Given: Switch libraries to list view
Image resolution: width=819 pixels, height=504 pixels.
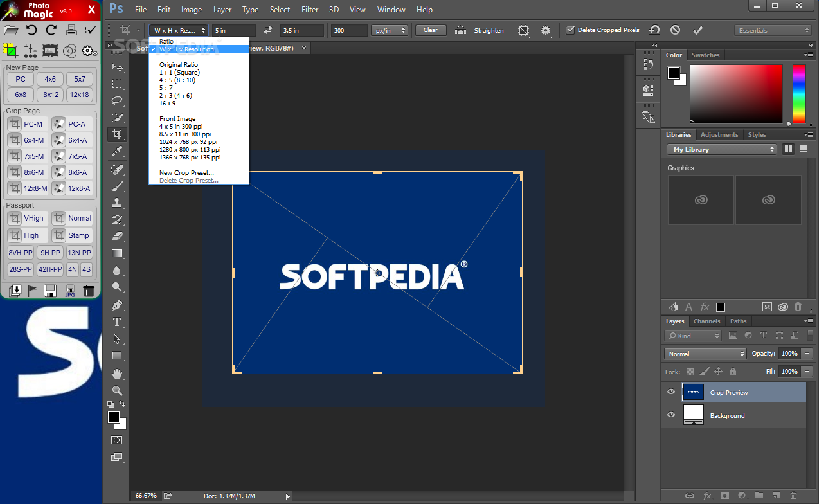Looking at the screenshot, I should click(x=804, y=149).
